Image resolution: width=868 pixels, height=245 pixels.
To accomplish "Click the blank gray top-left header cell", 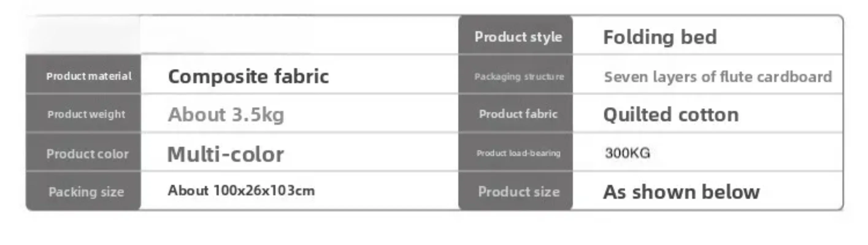I will [83, 35].
